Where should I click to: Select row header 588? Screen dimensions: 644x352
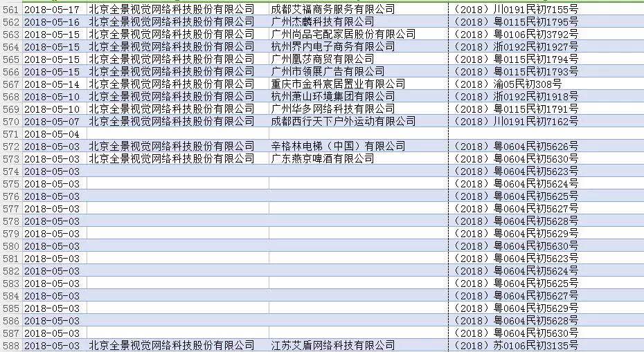coord(11,345)
